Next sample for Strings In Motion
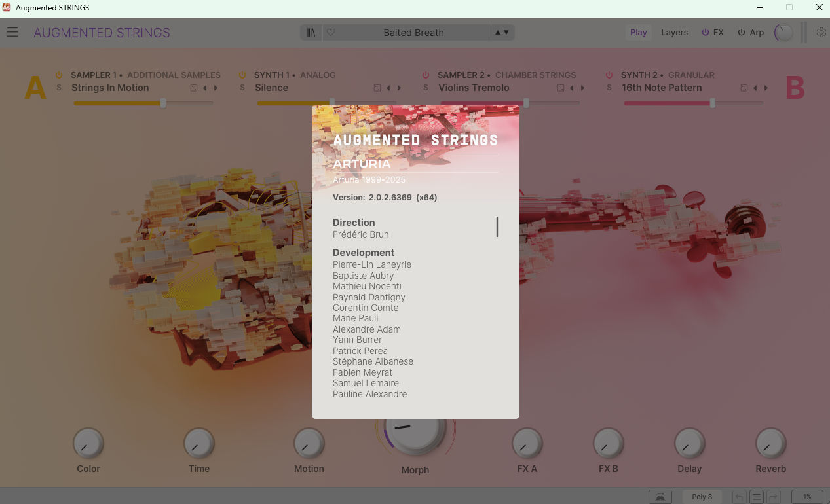Screen dimensions: 830x504 point(216,88)
